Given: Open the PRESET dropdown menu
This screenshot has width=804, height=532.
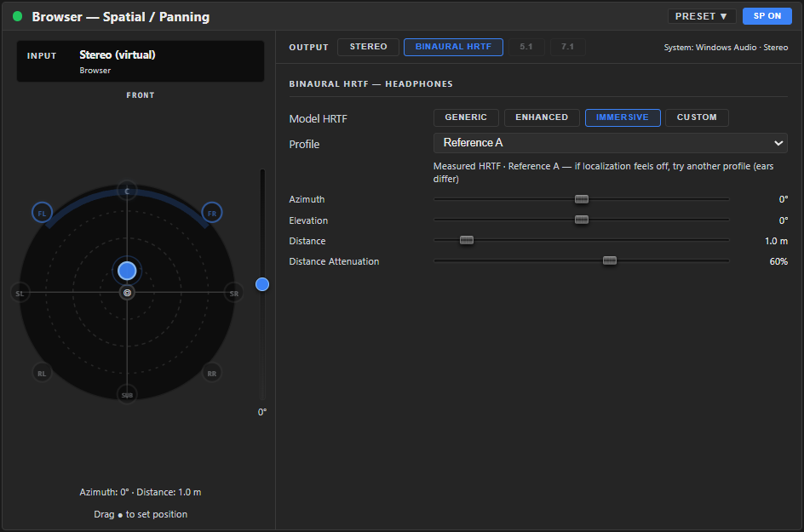Looking at the screenshot, I should click(702, 16).
